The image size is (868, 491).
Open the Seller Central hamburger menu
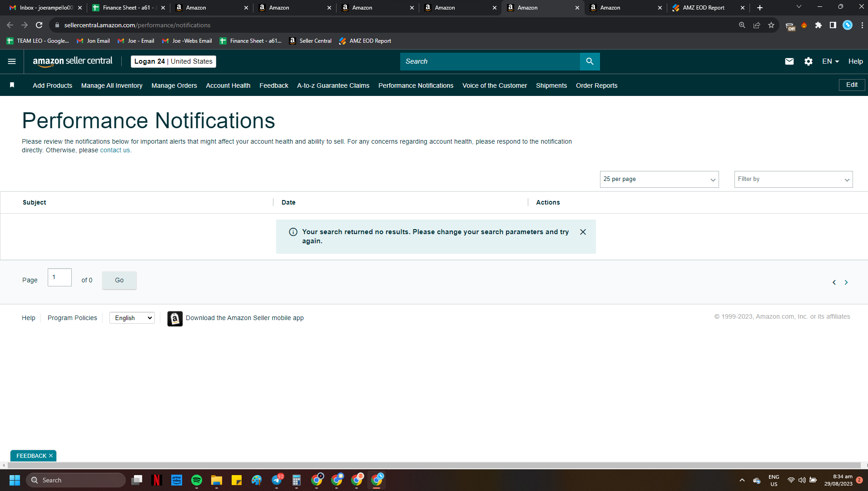pyautogui.click(x=12, y=61)
